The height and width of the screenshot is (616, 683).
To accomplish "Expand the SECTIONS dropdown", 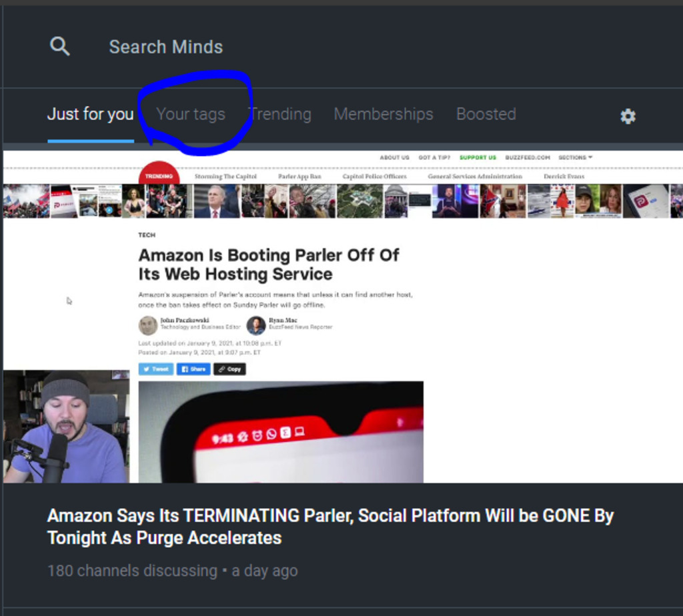I will click(575, 158).
